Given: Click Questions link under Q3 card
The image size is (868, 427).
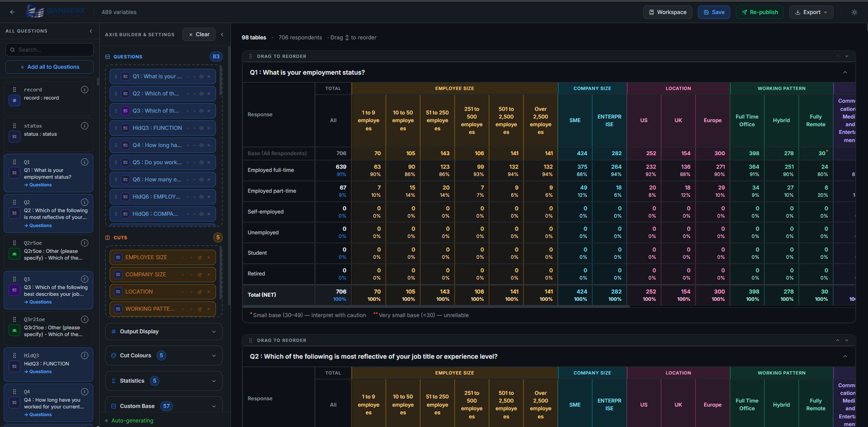Looking at the screenshot, I should click(x=38, y=302).
